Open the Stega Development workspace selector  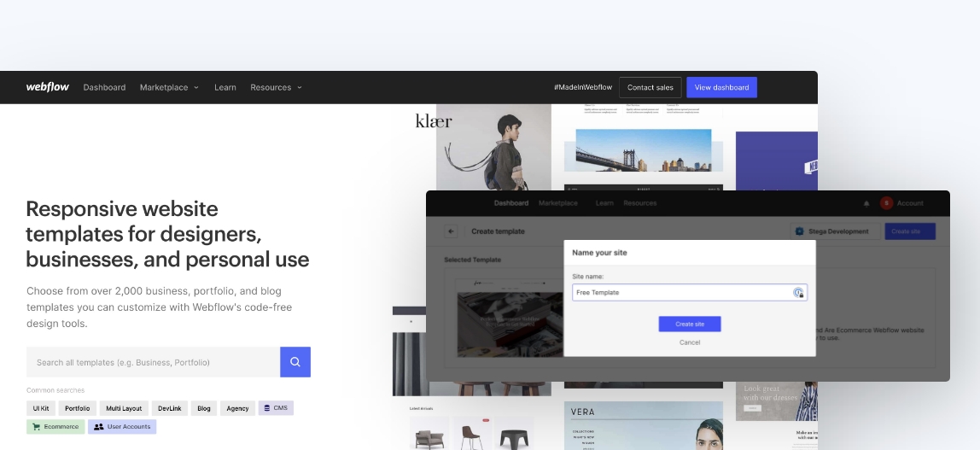(x=835, y=231)
